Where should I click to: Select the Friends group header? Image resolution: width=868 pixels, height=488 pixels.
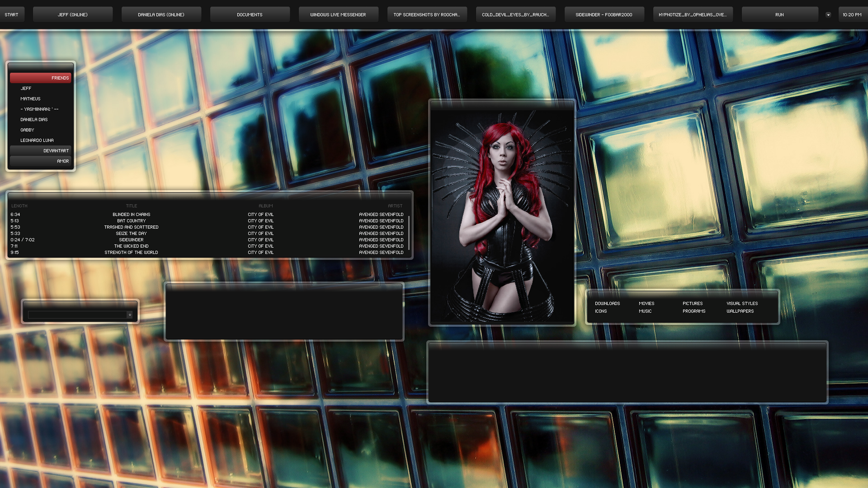point(41,78)
